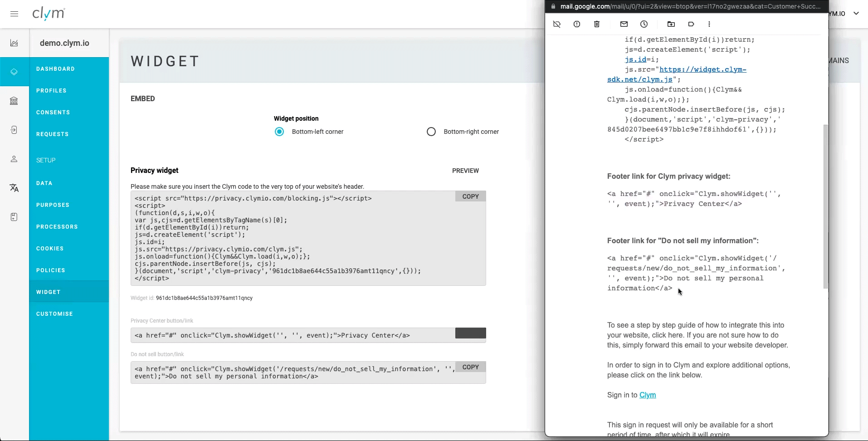The width and height of the screenshot is (868, 441).
Task: Delete the email using the Gmail trash icon
Action: click(x=597, y=24)
